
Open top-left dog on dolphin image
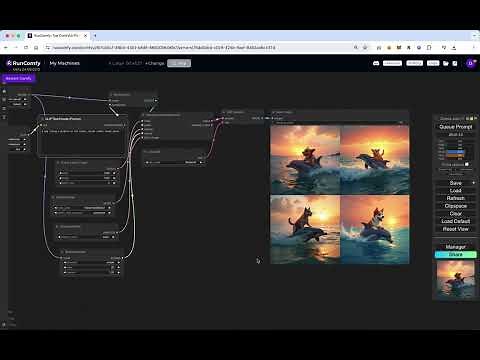click(x=305, y=160)
